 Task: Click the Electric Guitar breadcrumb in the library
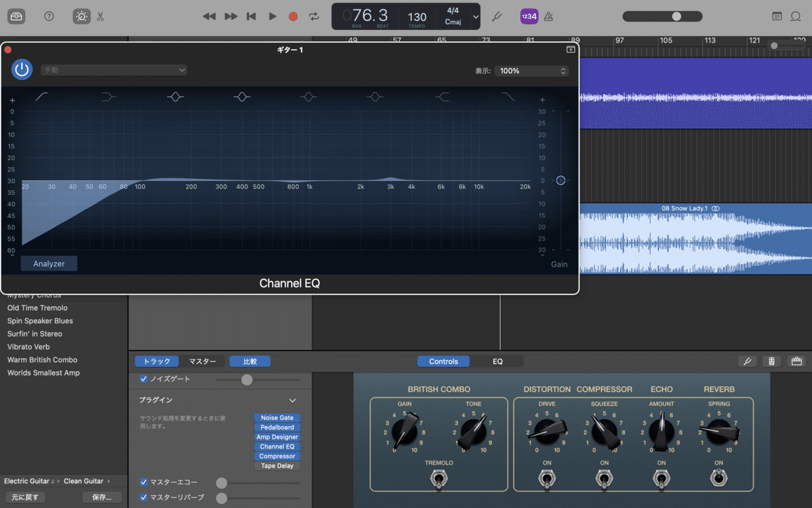[28, 481]
